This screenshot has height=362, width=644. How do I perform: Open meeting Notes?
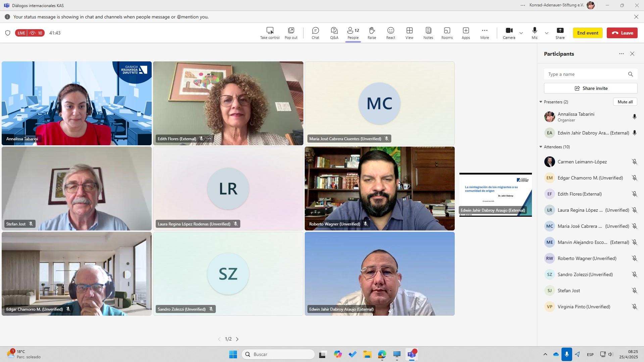point(428,33)
